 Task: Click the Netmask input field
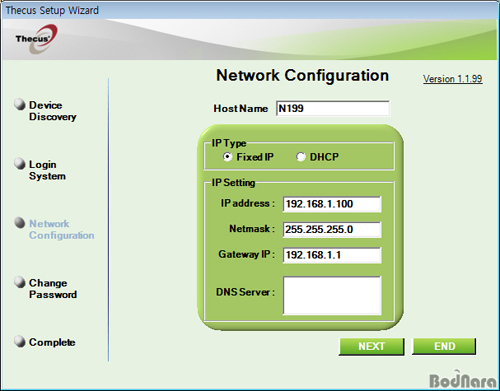[x=332, y=230]
